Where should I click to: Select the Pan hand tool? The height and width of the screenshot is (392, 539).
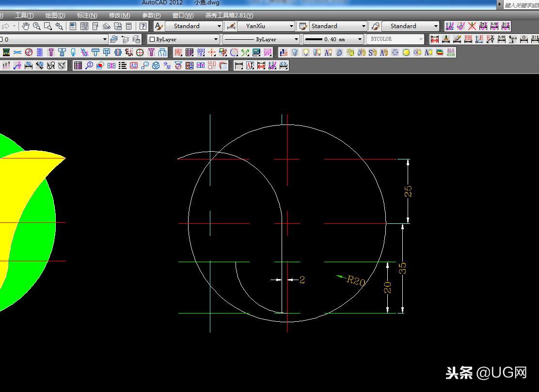click(x=26, y=26)
